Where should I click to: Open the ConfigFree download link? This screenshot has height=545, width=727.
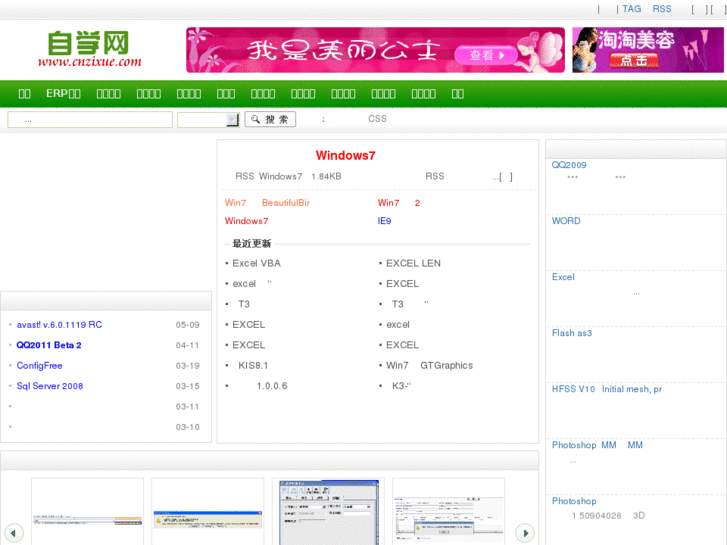pos(39,365)
